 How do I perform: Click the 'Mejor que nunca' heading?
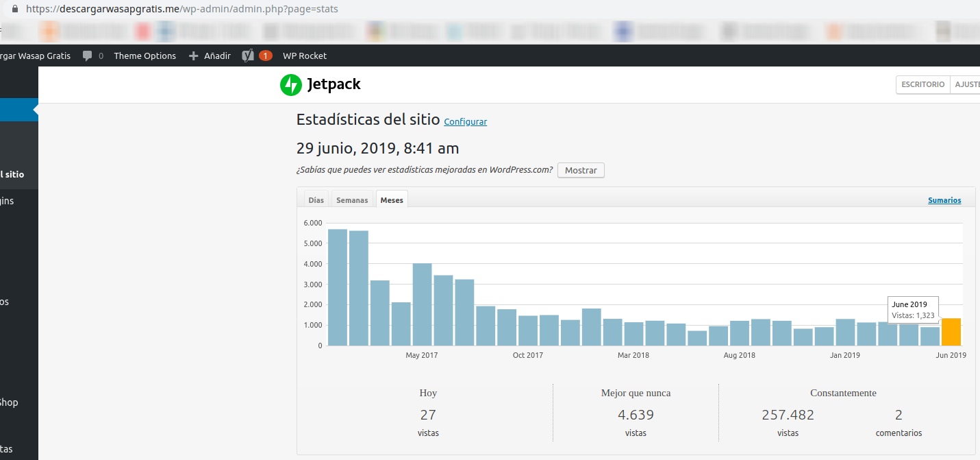[636, 393]
